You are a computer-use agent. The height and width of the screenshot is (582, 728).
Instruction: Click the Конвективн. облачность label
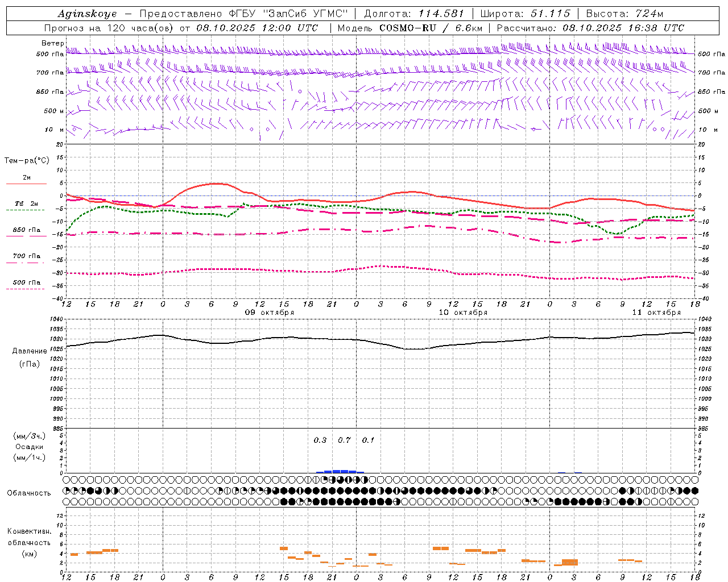click(29, 537)
